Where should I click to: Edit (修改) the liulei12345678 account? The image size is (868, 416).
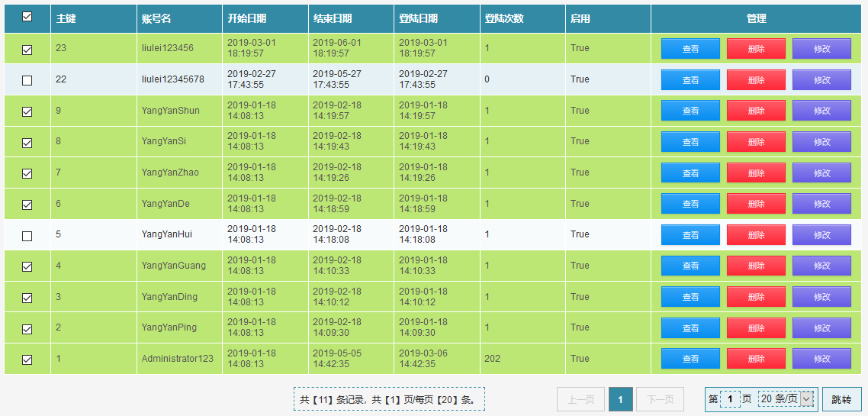(822, 80)
